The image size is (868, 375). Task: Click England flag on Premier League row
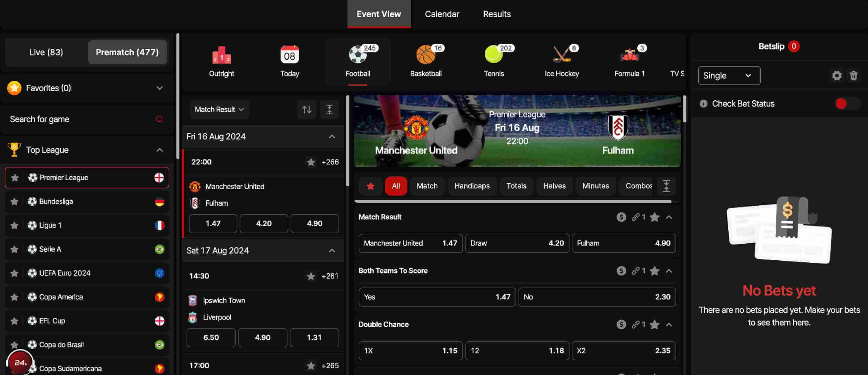(159, 178)
